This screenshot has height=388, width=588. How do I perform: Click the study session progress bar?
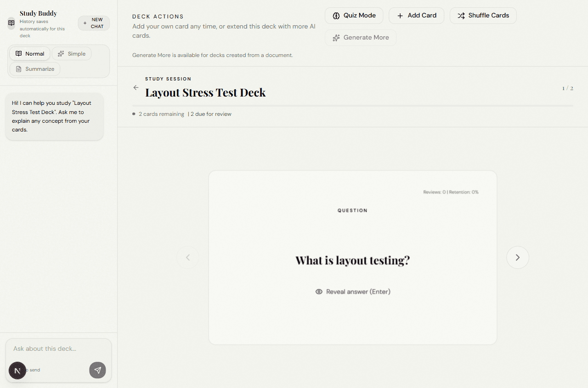[x=352, y=106]
